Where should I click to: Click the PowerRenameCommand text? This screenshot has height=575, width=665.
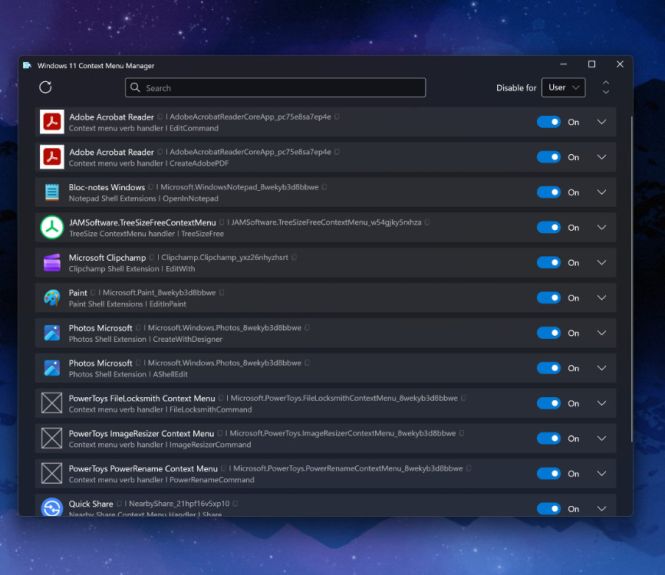click(x=212, y=480)
